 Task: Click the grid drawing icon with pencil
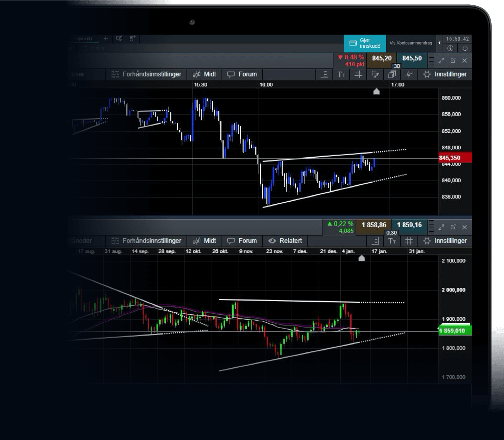[375, 75]
